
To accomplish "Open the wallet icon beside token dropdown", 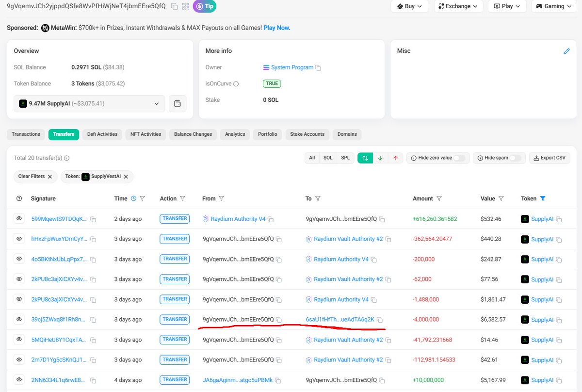I will pyautogui.click(x=178, y=104).
